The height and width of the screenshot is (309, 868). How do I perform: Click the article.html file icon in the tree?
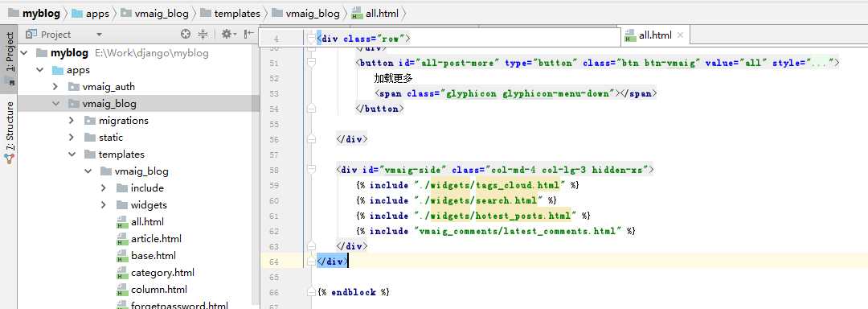pos(122,239)
